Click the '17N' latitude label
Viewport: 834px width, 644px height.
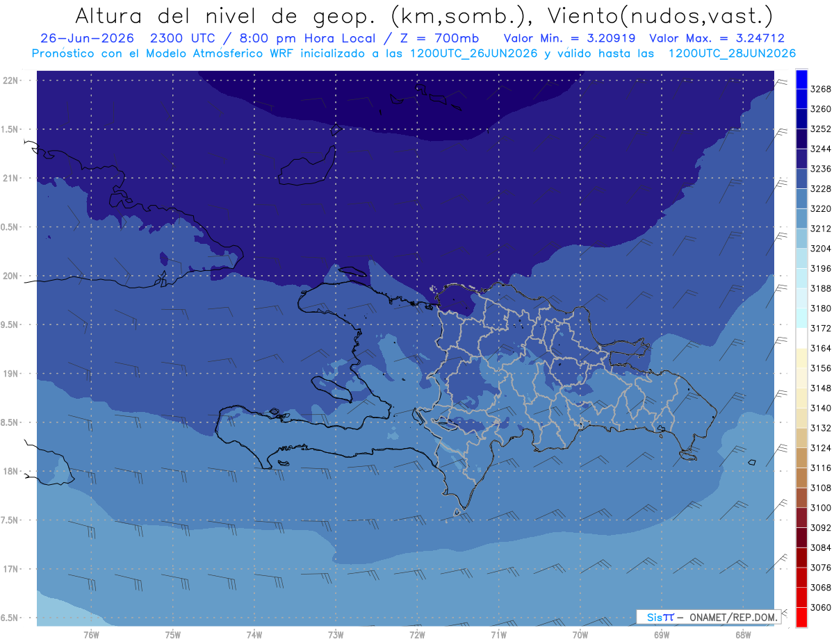point(10,569)
